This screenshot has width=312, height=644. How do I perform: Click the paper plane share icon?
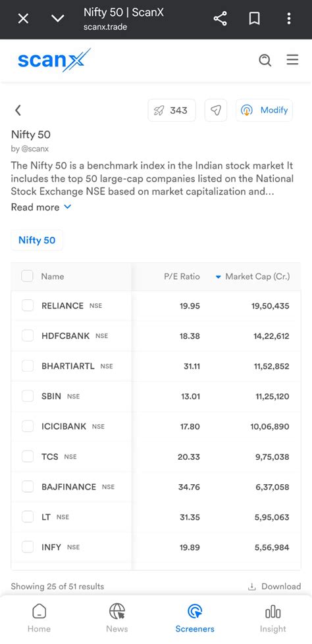[216, 110]
